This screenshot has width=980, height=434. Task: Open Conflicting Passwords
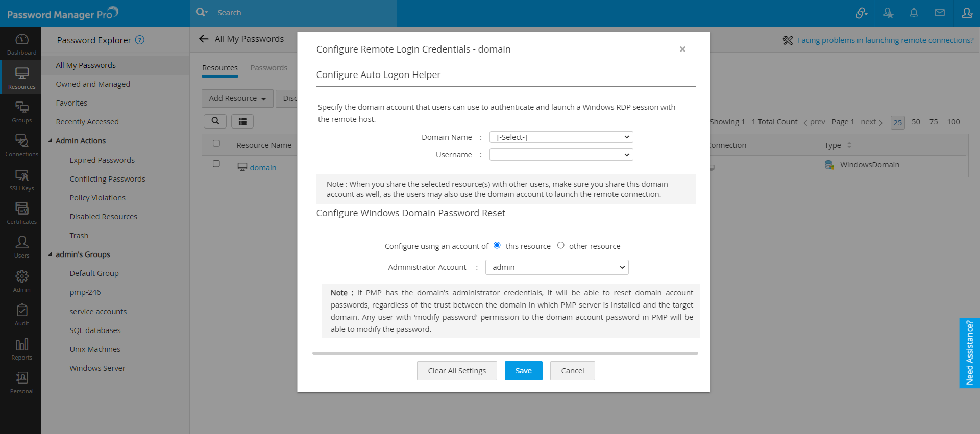pos(108,179)
